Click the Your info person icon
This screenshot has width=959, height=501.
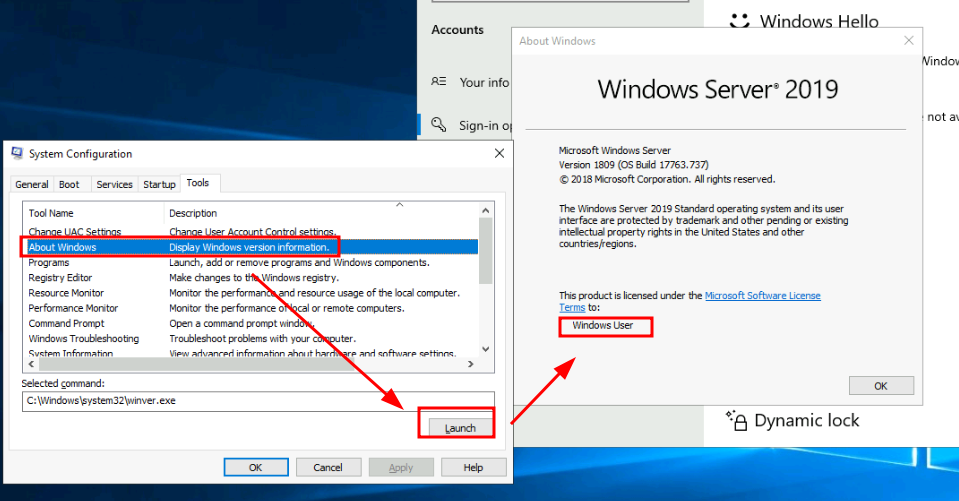[438, 82]
